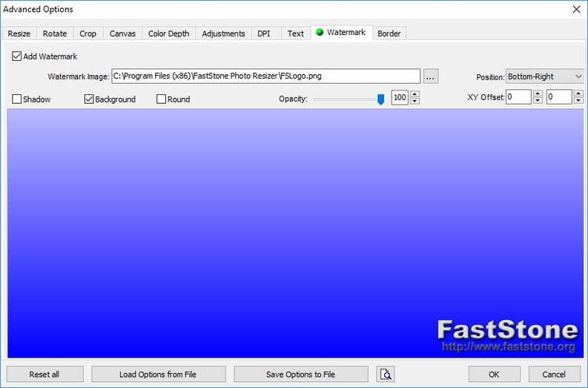
Task: Click Load Options from File
Action: pos(158,374)
